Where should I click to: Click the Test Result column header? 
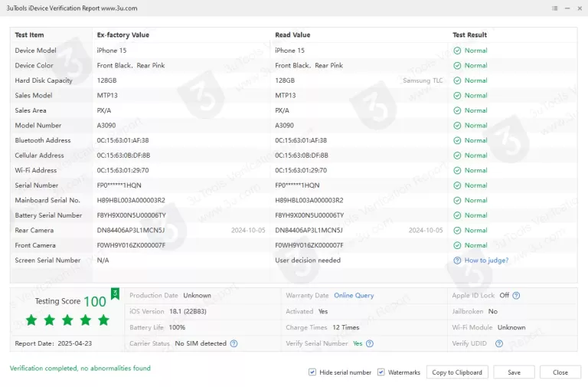[469, 35]
